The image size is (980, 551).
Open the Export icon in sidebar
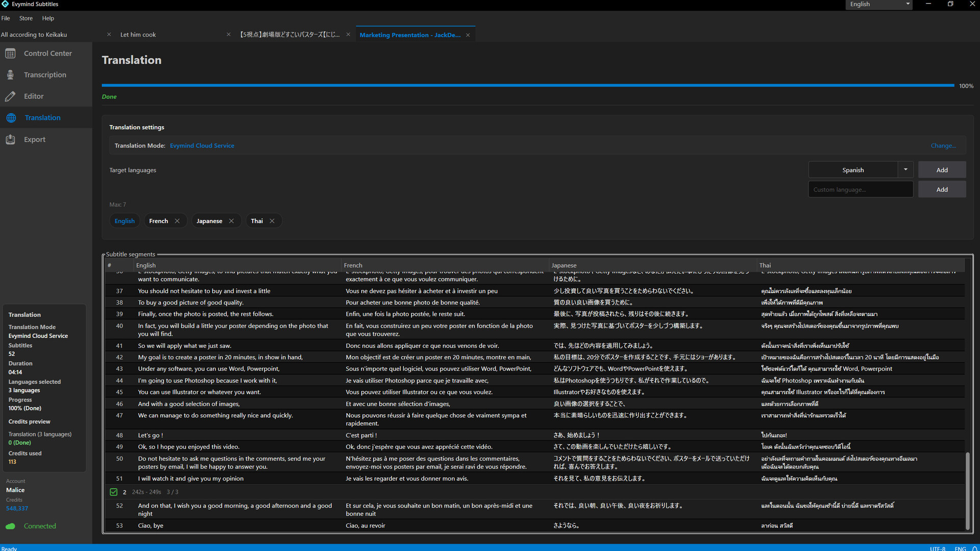point(10,139)
